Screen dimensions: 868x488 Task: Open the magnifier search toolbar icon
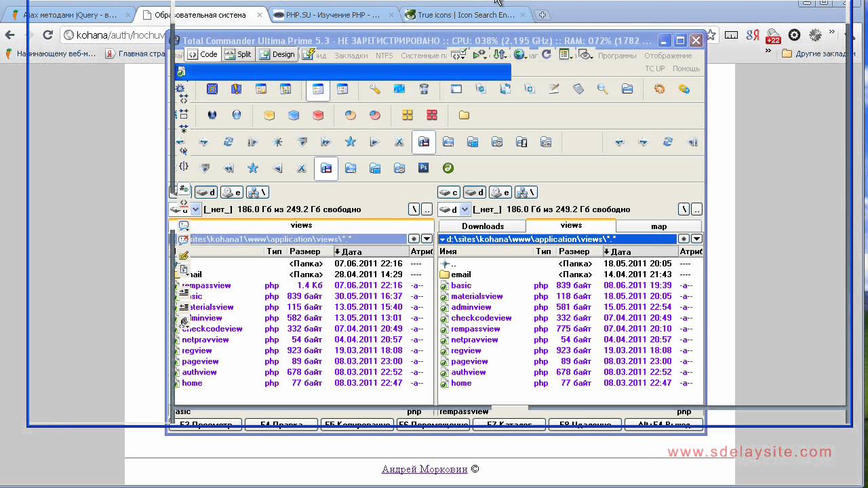click(x=602, y=89)
